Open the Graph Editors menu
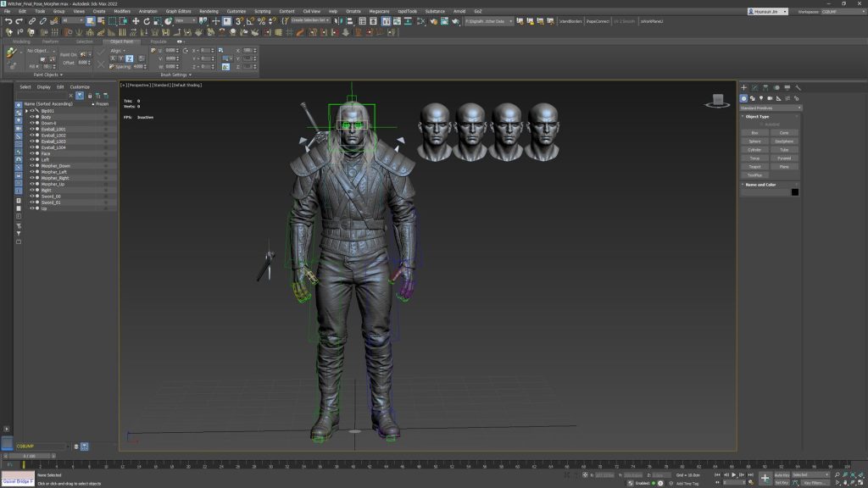The width and height of the screenshot is (868, 488). pos(178,11)
